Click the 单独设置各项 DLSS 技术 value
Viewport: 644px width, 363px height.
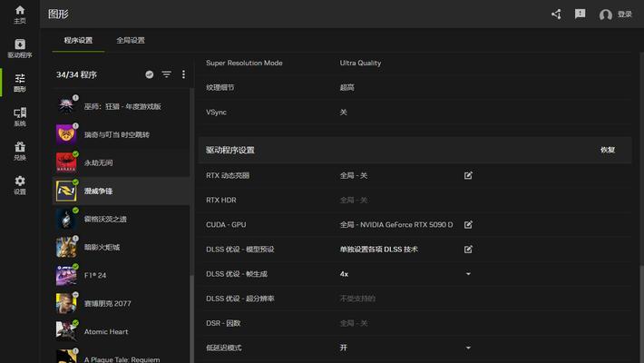(x=378, y=250)
